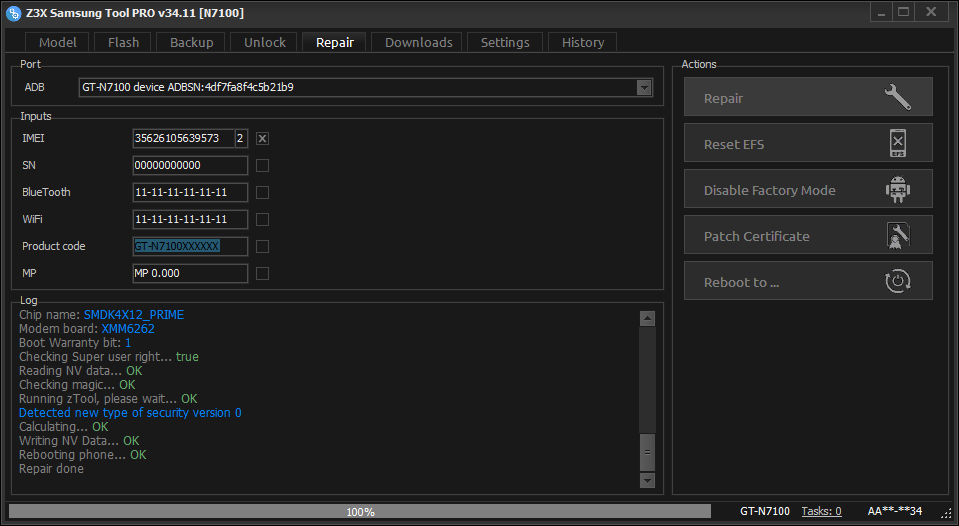Image resolution: width=959 pixels, height=526 pixels.
Task: Click the Product code field
Action: point(190,246)
